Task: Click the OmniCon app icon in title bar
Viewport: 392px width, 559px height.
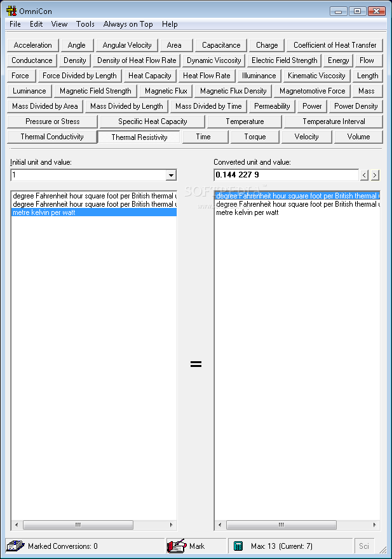Action: [x=11, y=11]
